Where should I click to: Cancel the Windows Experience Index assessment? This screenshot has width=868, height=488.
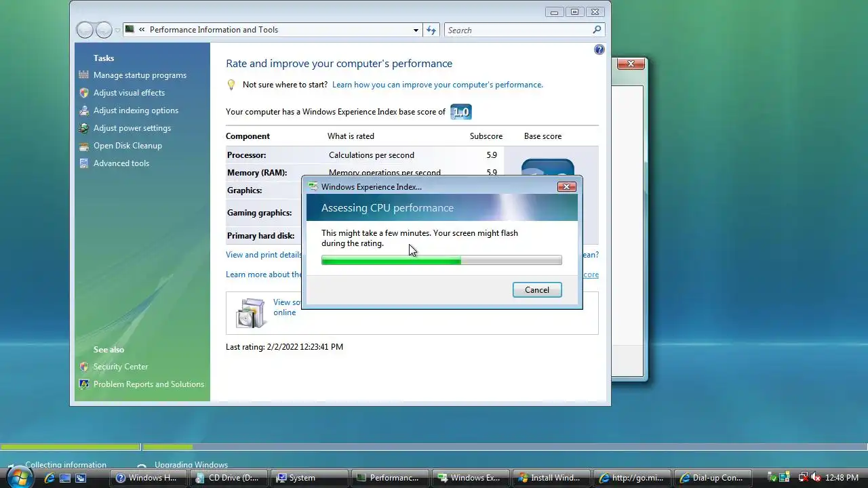pos(537,290)
